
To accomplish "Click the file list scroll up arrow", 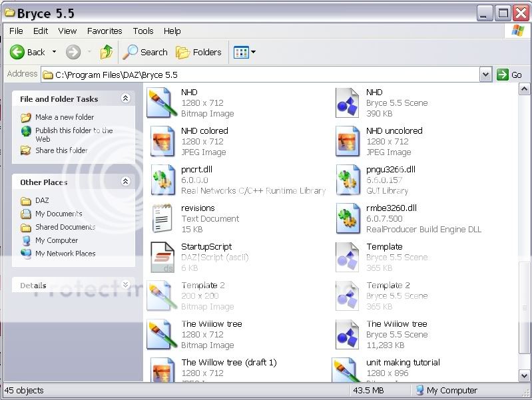I will coord(524,89).
